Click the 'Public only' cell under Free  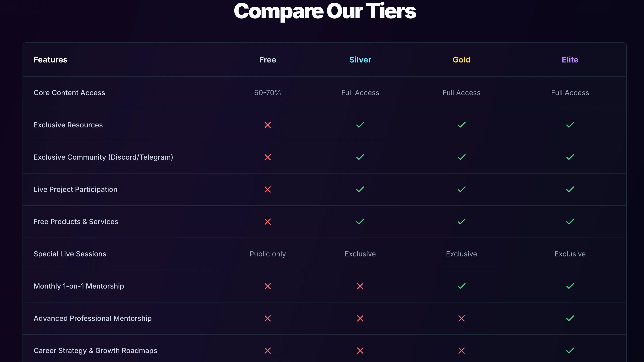point(267,254)
